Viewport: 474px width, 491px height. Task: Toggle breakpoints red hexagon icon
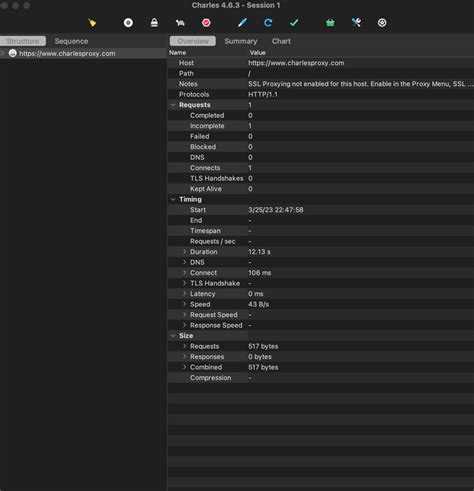[206, 23]
